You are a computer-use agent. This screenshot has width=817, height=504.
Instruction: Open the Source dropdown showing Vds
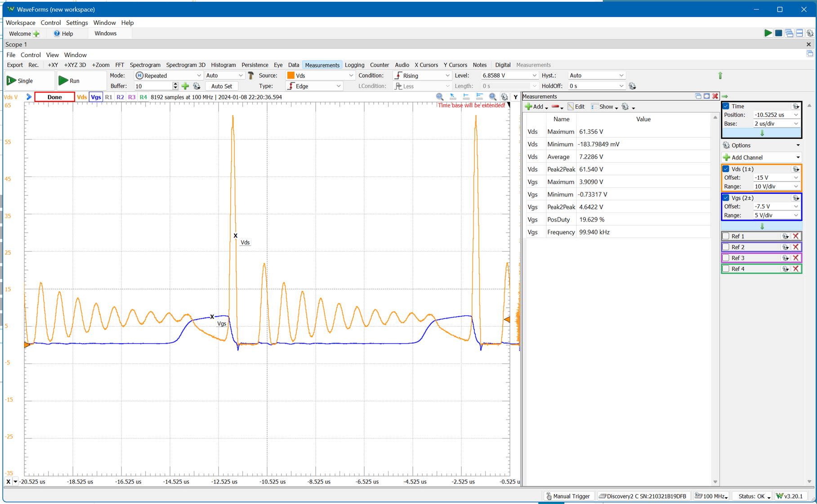pos(320,75)
